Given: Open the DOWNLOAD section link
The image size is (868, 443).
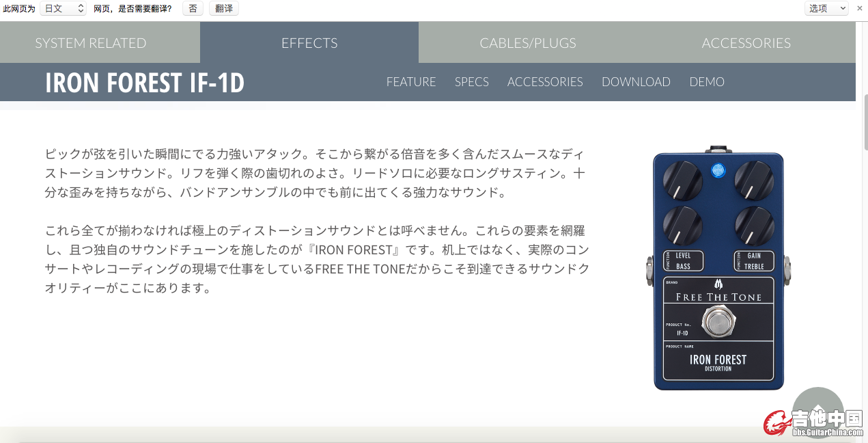Looking at the screenshot, I should pyautogui.click(x=636, y=81).
